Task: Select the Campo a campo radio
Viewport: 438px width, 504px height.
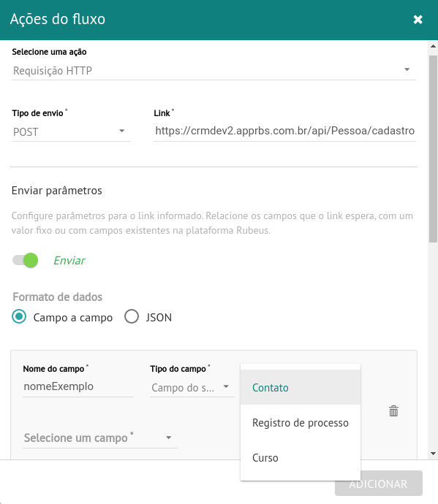Action: coord(19,316)
